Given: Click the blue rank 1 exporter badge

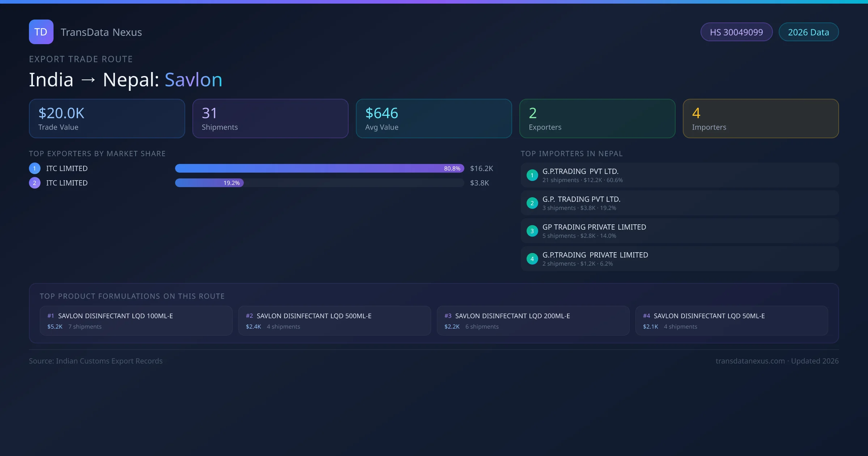Looking at the screenshot, I should coord(35,168).
